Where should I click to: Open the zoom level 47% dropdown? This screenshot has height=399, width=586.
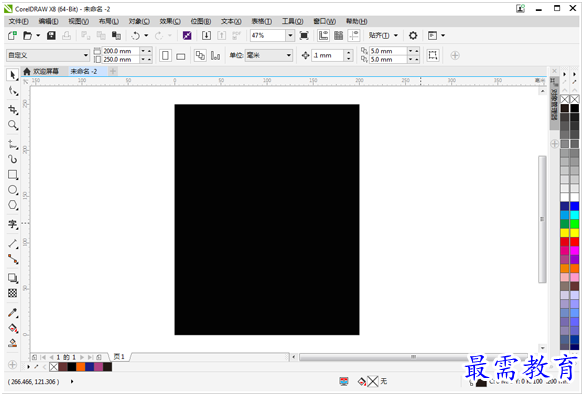(290, 35)
